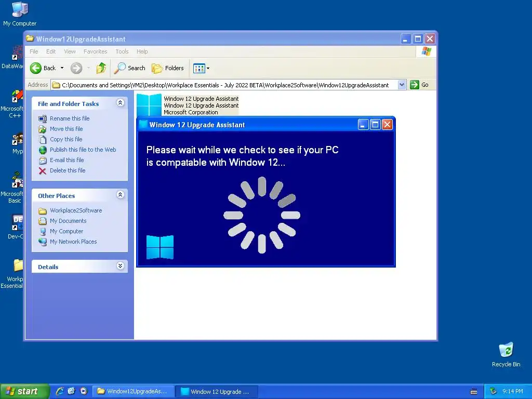The height and width of the screenshot is (399, 532).
Task: Click the My Documents icon in Other Places
Action: click(x=43, y=221)
